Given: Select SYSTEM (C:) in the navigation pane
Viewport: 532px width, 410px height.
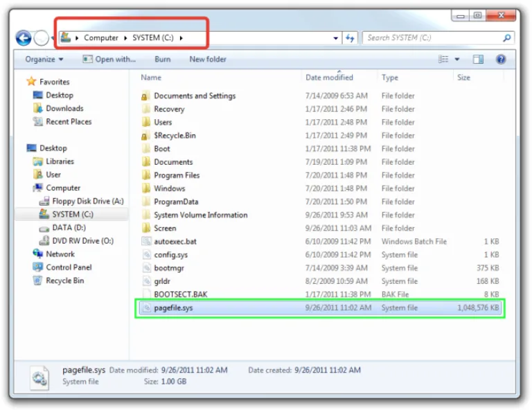Looking at the screenshot, I should tap(73, 214).
